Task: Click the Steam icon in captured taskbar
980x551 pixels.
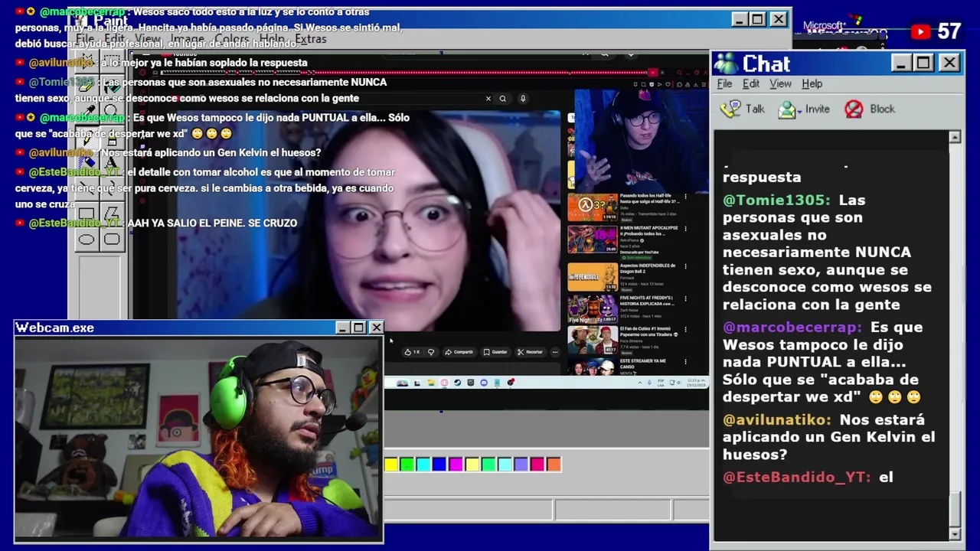Action: [457, 383]
